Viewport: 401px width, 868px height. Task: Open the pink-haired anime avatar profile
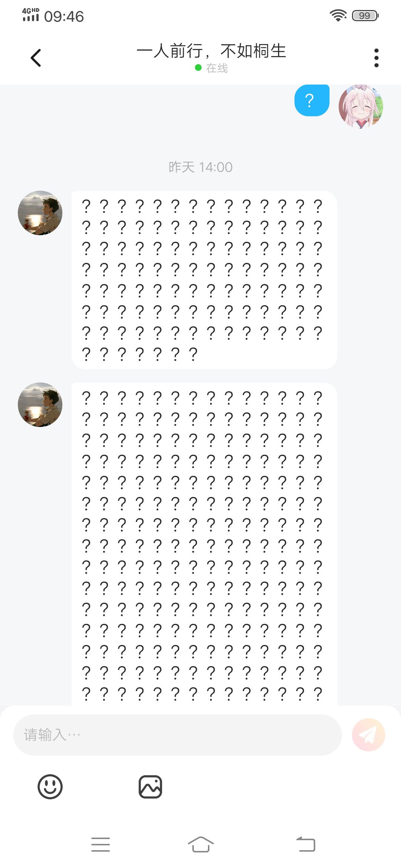coord(361,106)
